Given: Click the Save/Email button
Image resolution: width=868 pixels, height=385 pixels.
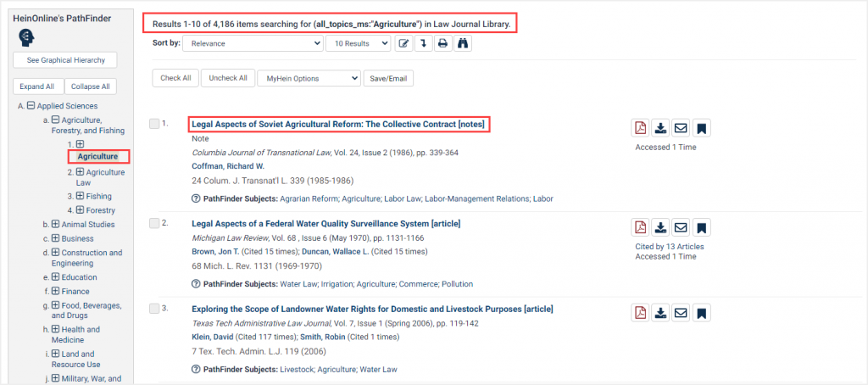Looking at the screenshot, I should click(388, 79).
